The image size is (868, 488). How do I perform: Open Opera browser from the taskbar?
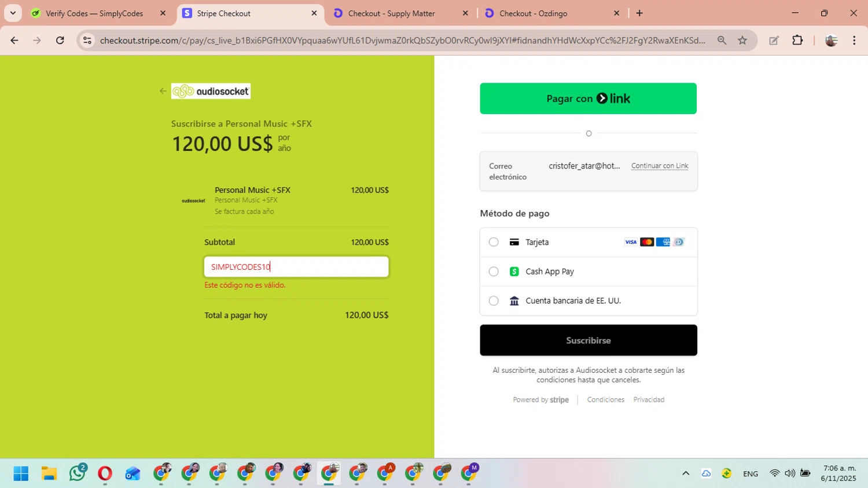tap(105, 474)
